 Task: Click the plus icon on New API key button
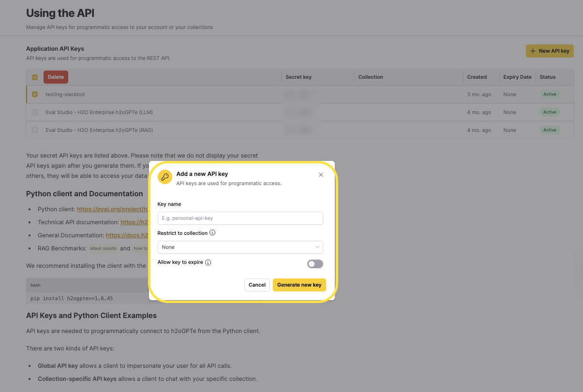click(534, 50)
